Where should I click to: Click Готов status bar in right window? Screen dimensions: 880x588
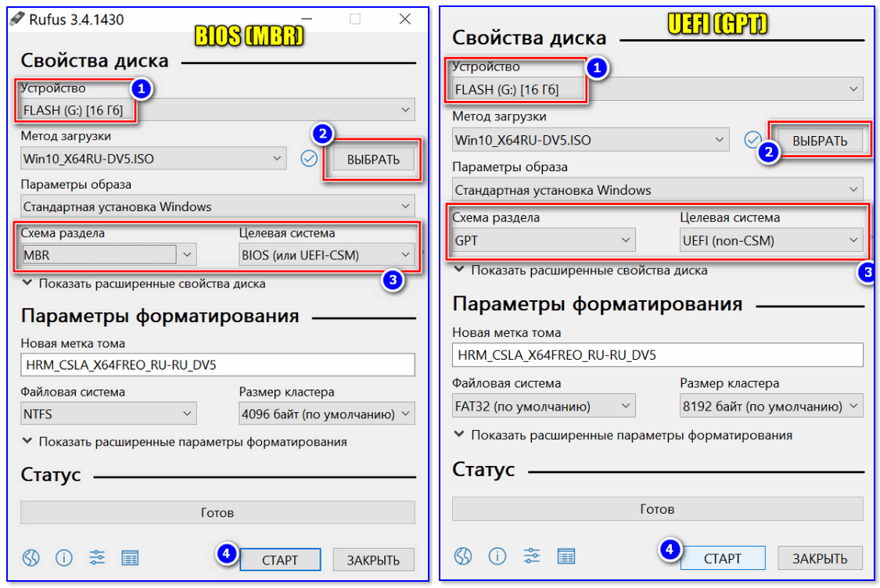[x=658, y=508]
